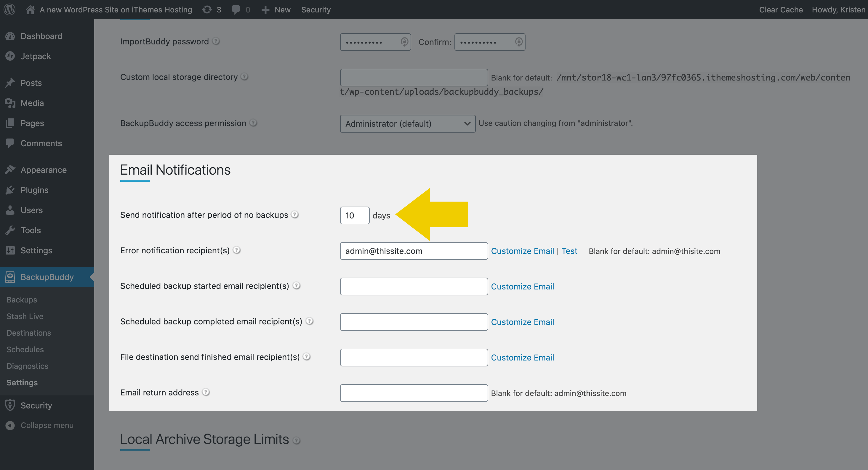
Task: Click Customize Email for file destination send
Action: (522, 358)
